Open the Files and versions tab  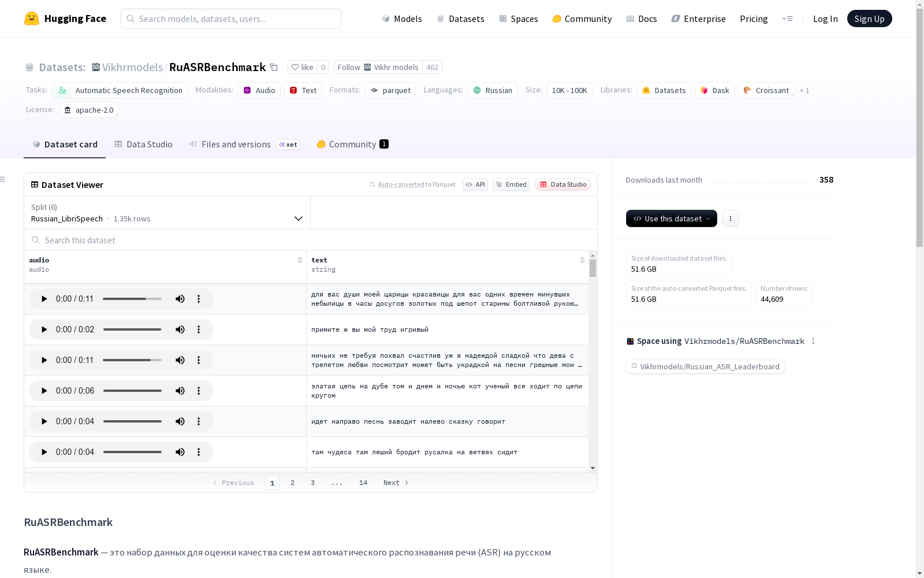click(244, 144)
